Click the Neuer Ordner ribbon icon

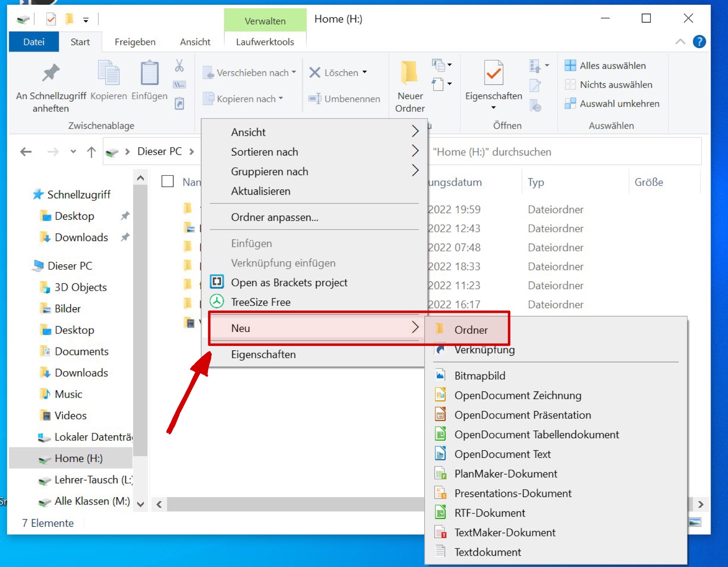[409, 73]
